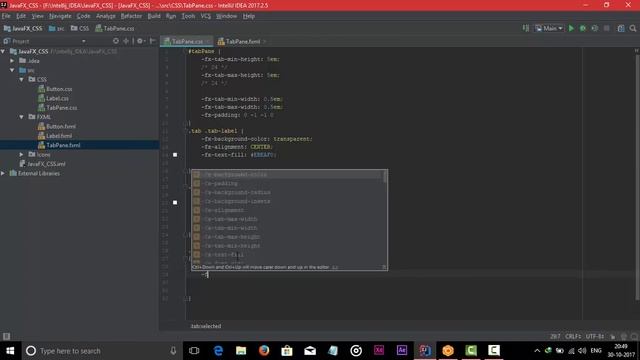
Task: Select JavaFX_CSS.iml file in the tree
Action: 46,164
